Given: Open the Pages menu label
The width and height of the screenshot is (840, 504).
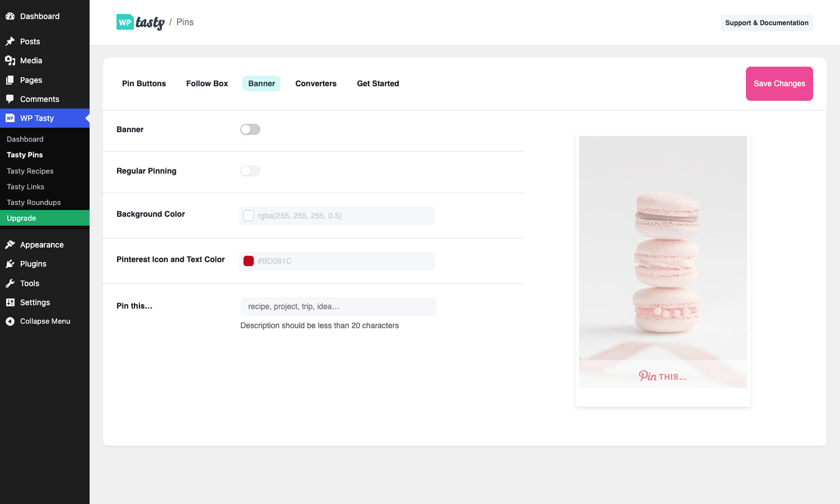Looking at the screenshot, I should [x=31, y=80].
